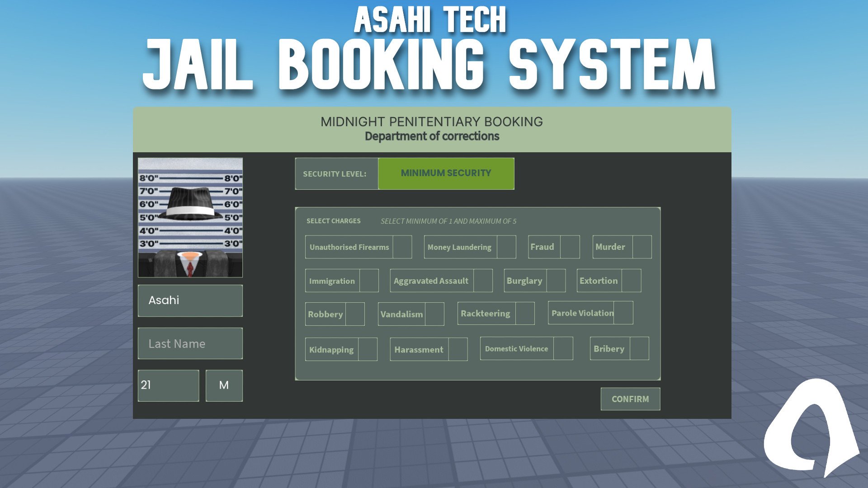868x488 pixels.
Task: Click the select minimum of 1 hint text
Action: 448,221
